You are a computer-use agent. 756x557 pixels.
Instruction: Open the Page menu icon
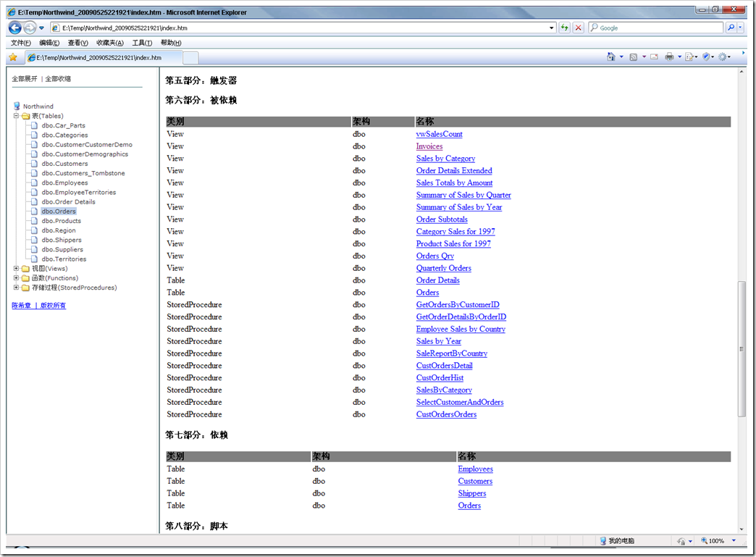click(x=689, y=57)
